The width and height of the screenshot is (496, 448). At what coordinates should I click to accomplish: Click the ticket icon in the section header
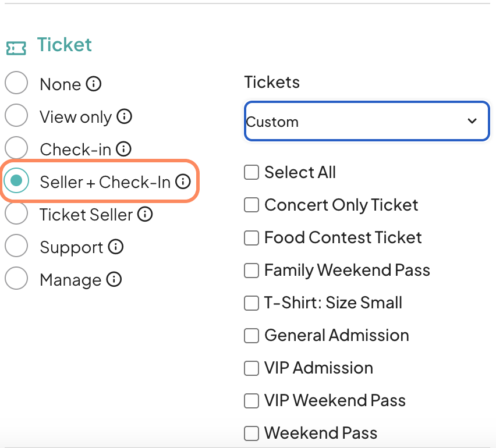pyautogui.click(x=16, y=48)
